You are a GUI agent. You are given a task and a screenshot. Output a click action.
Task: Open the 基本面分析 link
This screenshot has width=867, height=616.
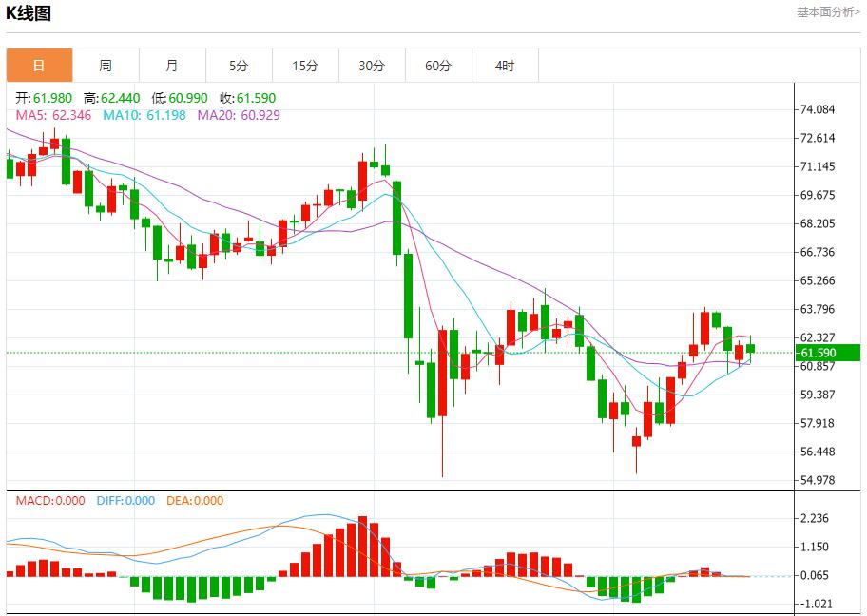pos(828,12)
